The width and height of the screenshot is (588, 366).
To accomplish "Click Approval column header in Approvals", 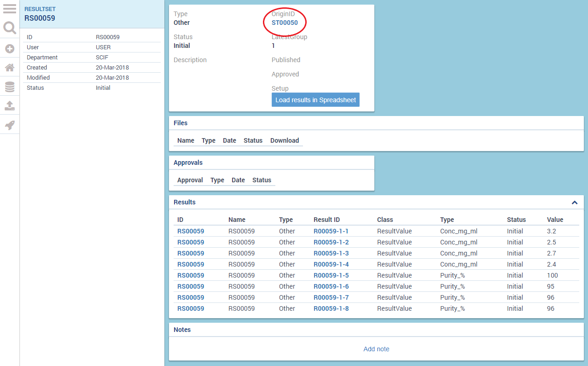I will click(x=190, y=180).
